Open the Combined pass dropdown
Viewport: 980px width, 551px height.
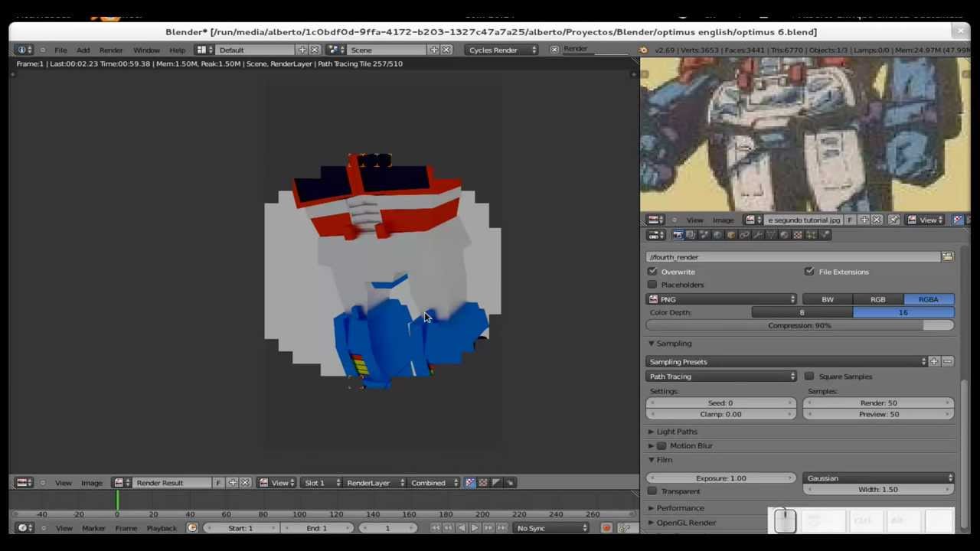coord(434,483)
